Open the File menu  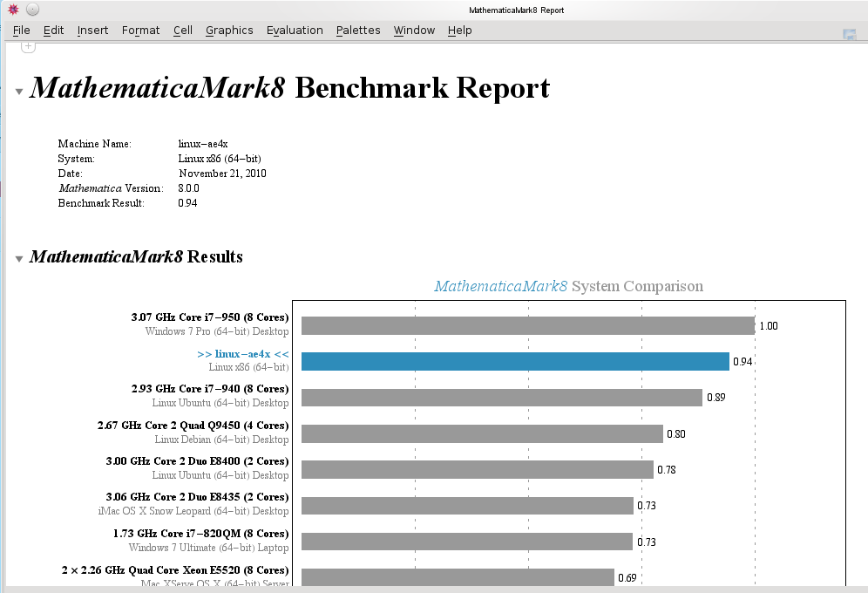tap(21, 31)
